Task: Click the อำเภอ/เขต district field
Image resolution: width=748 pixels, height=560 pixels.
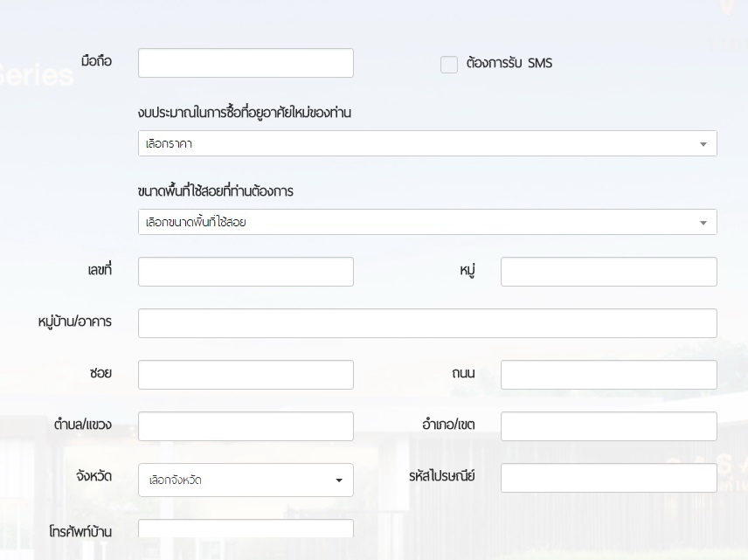Action: [x=608, y=426]
